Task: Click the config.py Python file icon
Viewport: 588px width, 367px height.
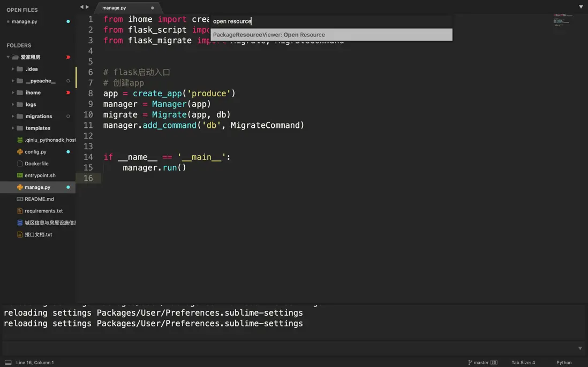Action: coord(20,152)
